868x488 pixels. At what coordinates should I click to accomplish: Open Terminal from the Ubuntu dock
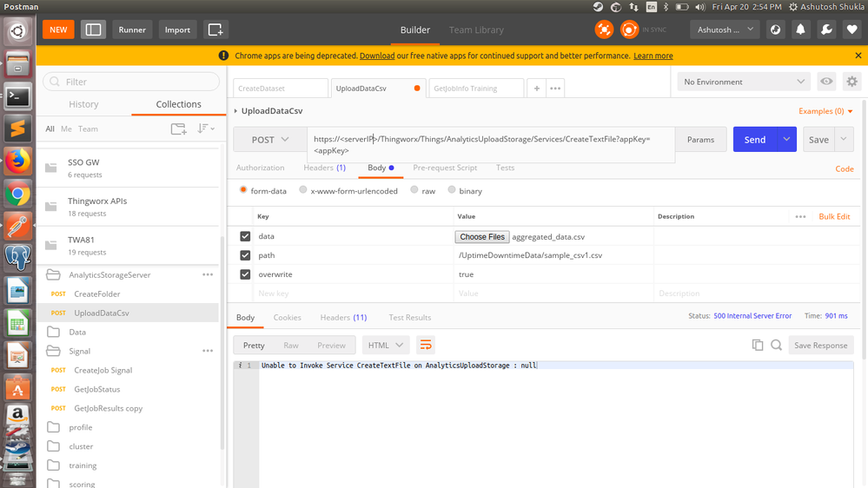[x=17, y=97]
